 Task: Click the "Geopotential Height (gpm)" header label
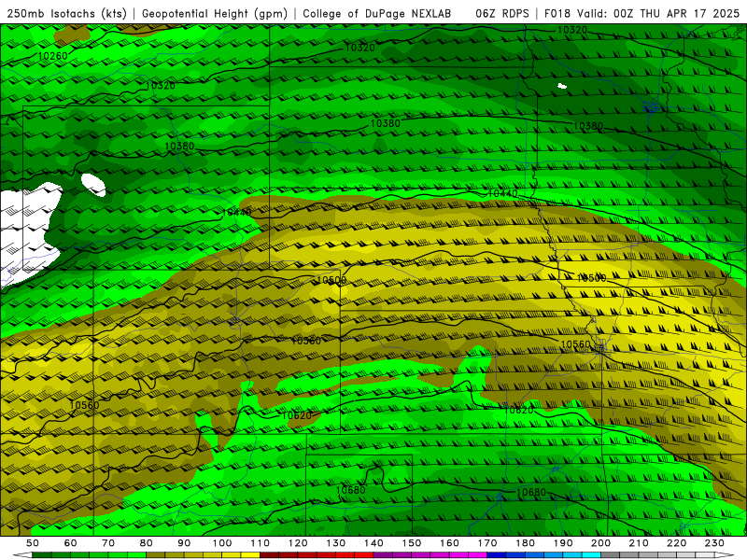[x=215, y=13]
